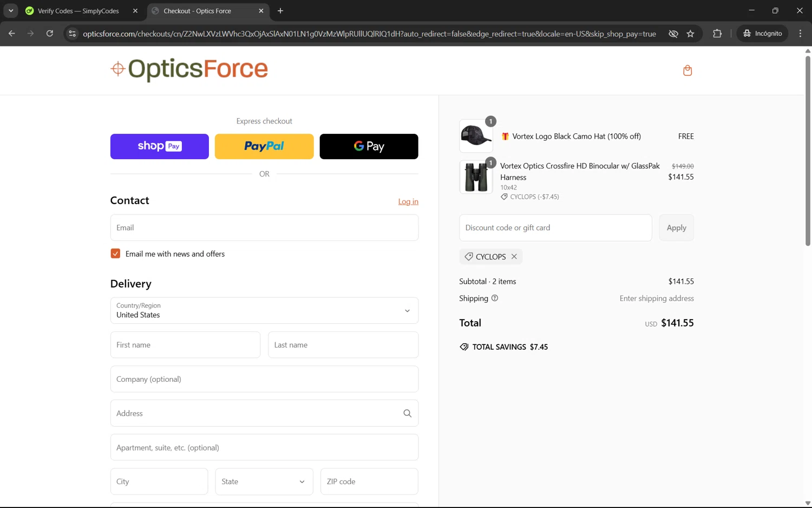Click the TOTAL SAVINGS tag icon
812x508 pixels.
click(464, 347)
